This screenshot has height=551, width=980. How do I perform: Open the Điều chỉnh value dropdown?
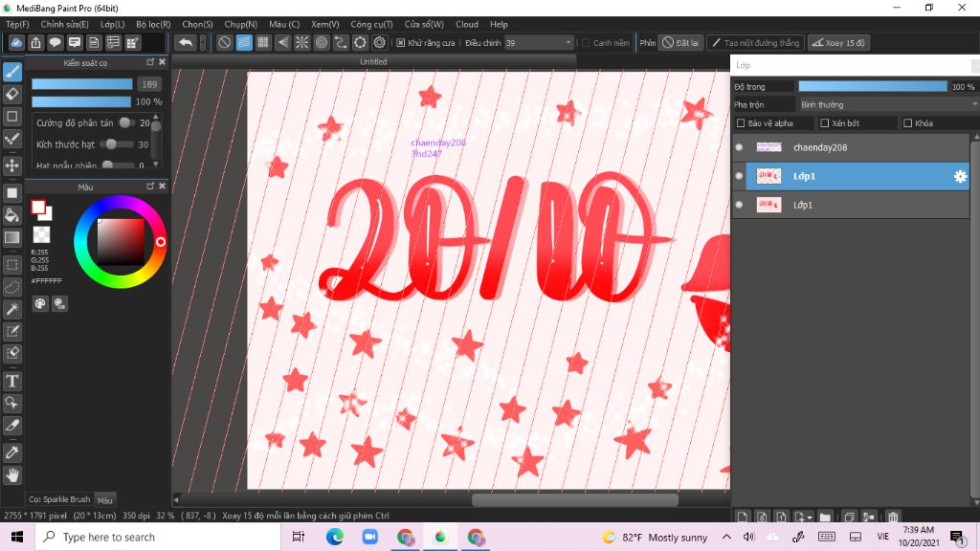coord(539,42)
